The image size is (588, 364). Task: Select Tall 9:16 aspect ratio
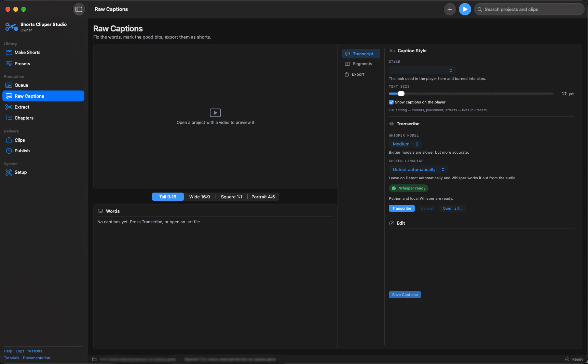tap(168, 197)
